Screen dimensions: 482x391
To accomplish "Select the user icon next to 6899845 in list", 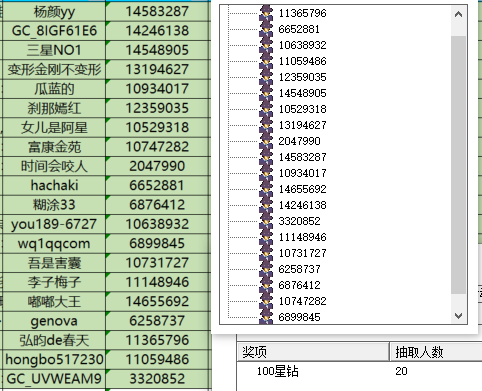I will click(x=266, y=316).
